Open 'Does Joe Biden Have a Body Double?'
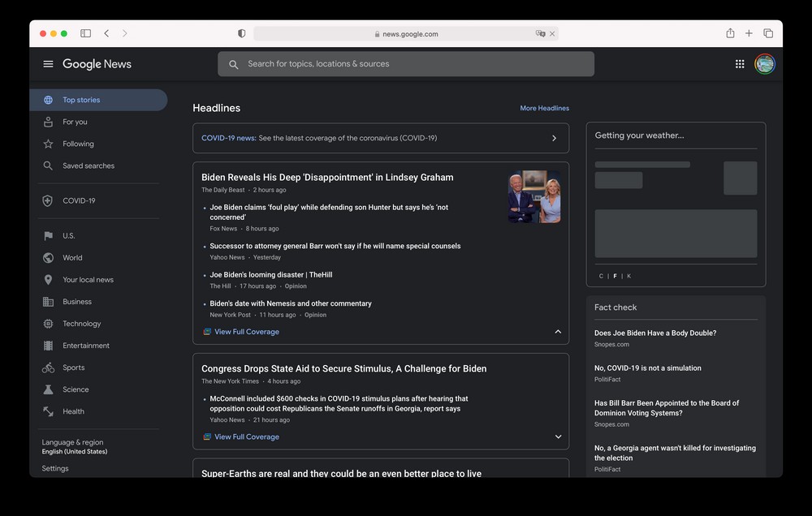 [x=655, y=333]
